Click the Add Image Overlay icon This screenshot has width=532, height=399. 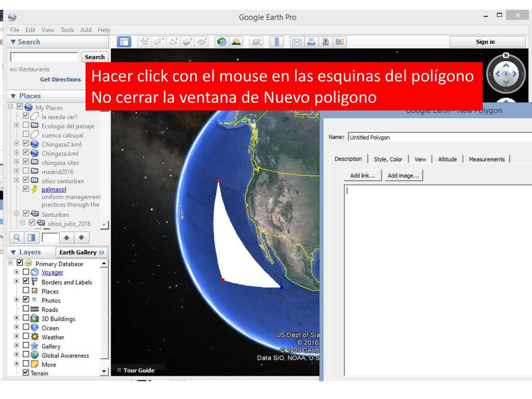pyautogui.click(x=188, y=42)
